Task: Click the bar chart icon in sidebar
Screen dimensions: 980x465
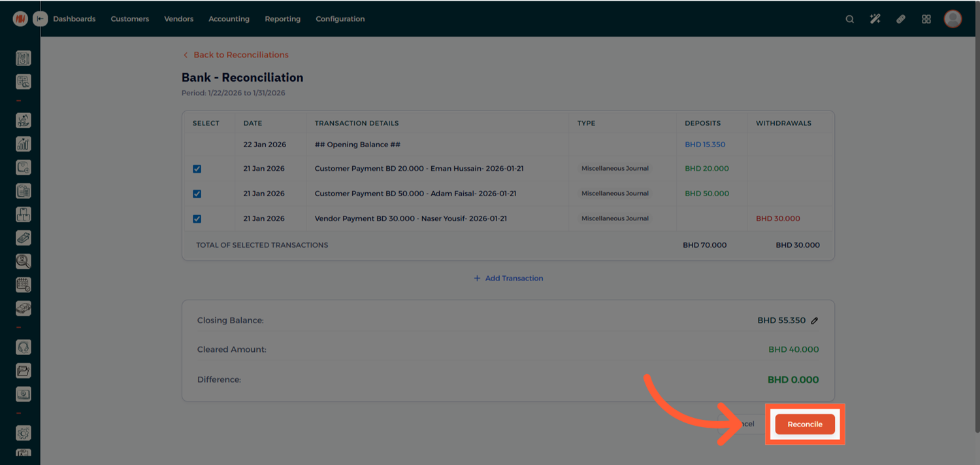Action: tap(24, 144)
